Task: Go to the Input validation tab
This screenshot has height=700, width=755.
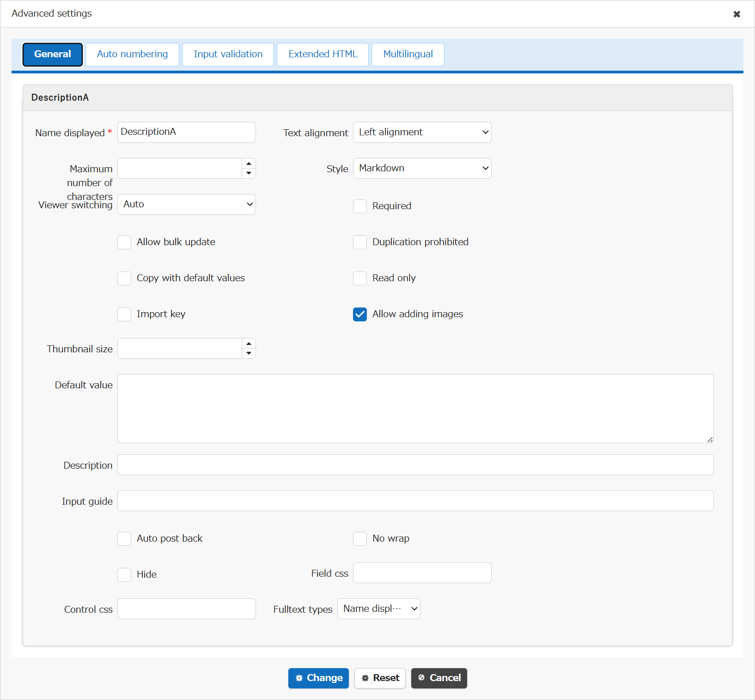Action: click(228, 54)
